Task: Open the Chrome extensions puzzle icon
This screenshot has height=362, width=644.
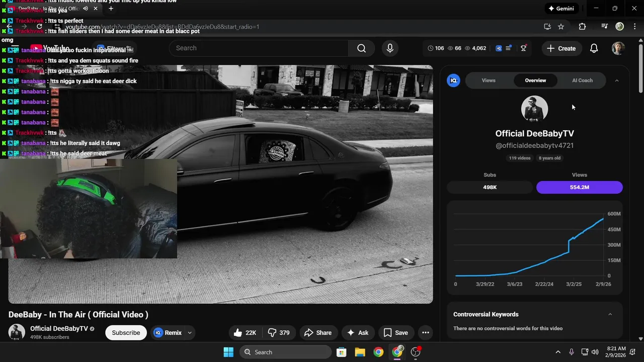Action: point(582,27)
